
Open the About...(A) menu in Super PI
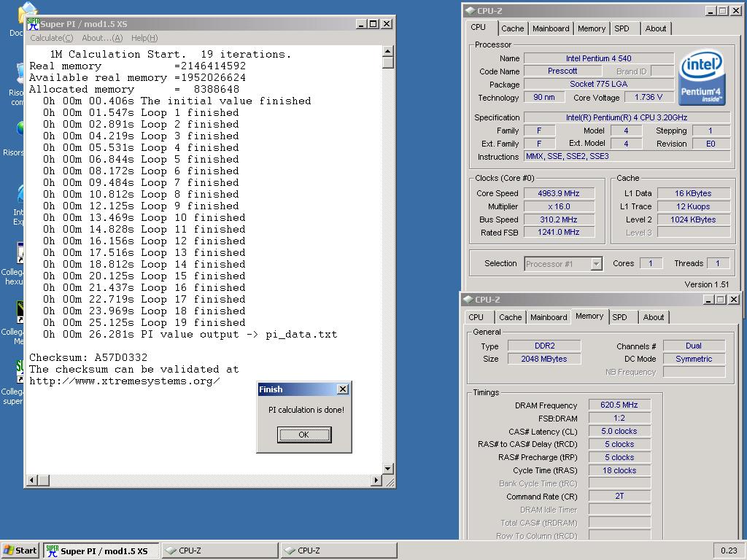(102, 38)
